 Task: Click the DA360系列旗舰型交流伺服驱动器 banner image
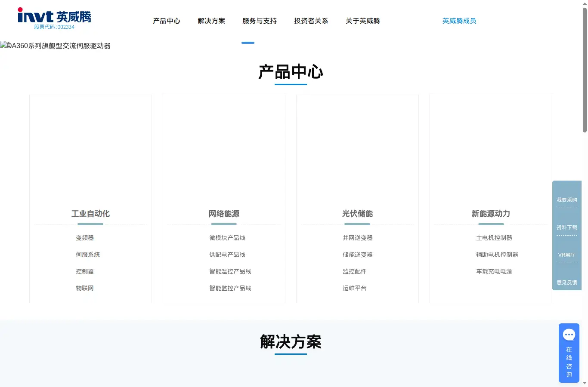tap(56, 46)
